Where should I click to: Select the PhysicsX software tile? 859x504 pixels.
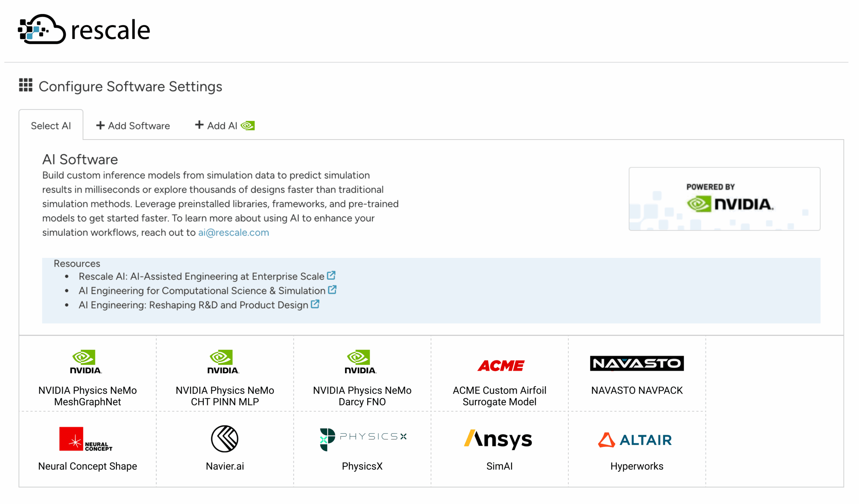click(362, 447)
